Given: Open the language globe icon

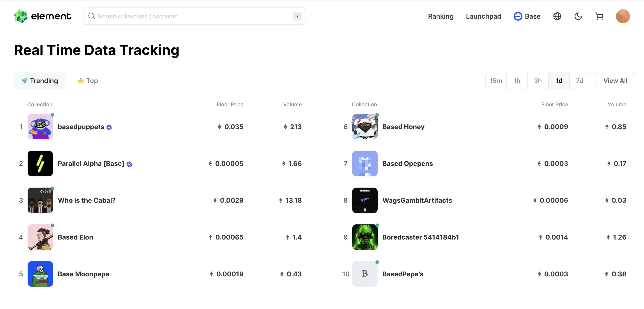Looking at the screenshot, I should (557, 16).
